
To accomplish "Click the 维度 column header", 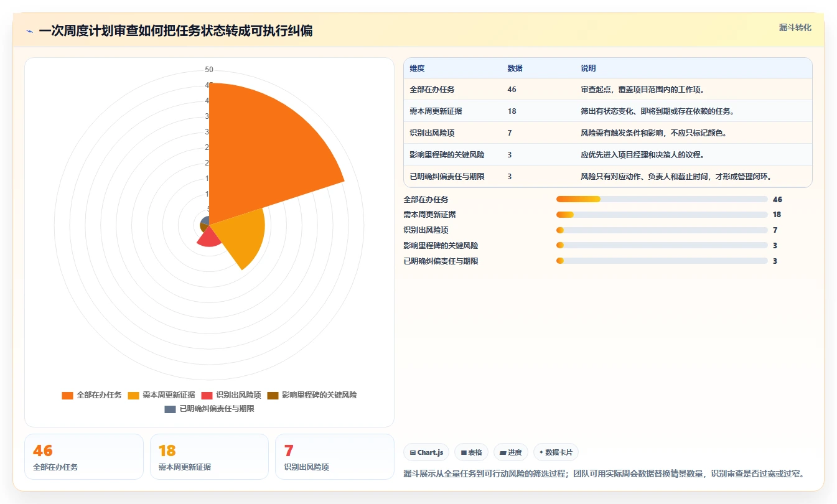I will tap(417, 68).
